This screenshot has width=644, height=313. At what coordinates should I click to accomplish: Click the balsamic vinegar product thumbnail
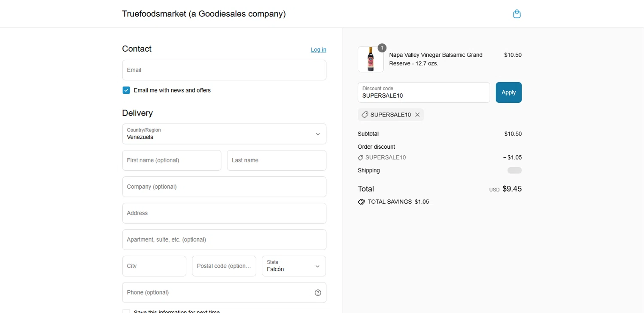click(x=371, y=59)
